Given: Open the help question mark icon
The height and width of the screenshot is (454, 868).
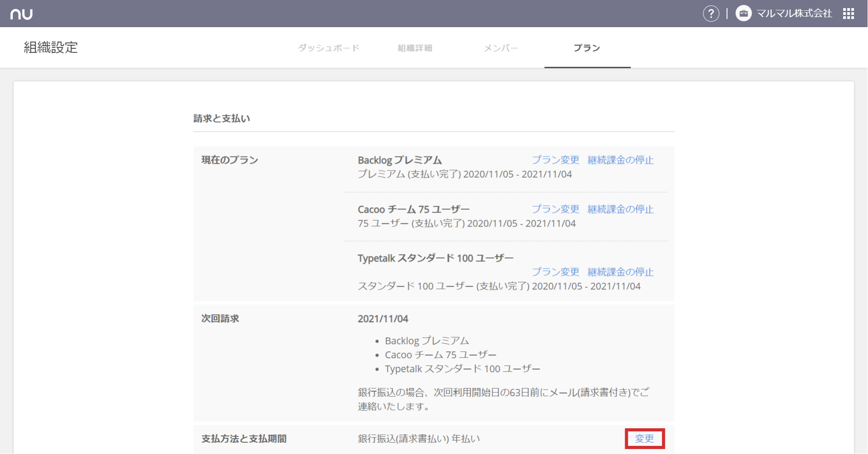Looking at the screenshot, I should point(711,14).
